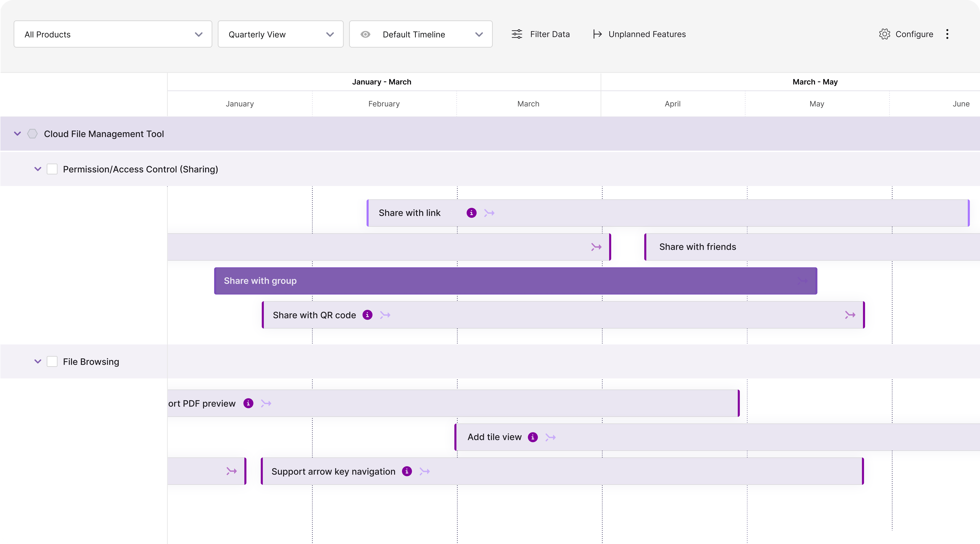
Task: Click the ort PDF preview label
Action: 202,403
